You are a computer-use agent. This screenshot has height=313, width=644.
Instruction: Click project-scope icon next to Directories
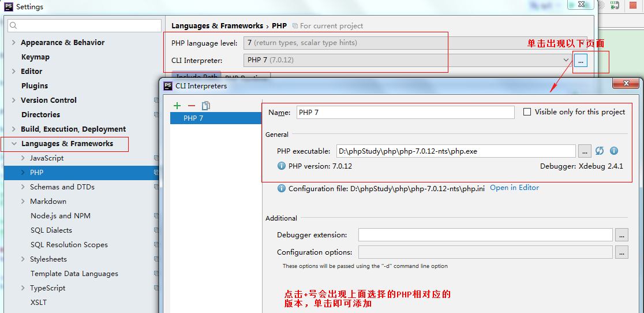point(156,114)
